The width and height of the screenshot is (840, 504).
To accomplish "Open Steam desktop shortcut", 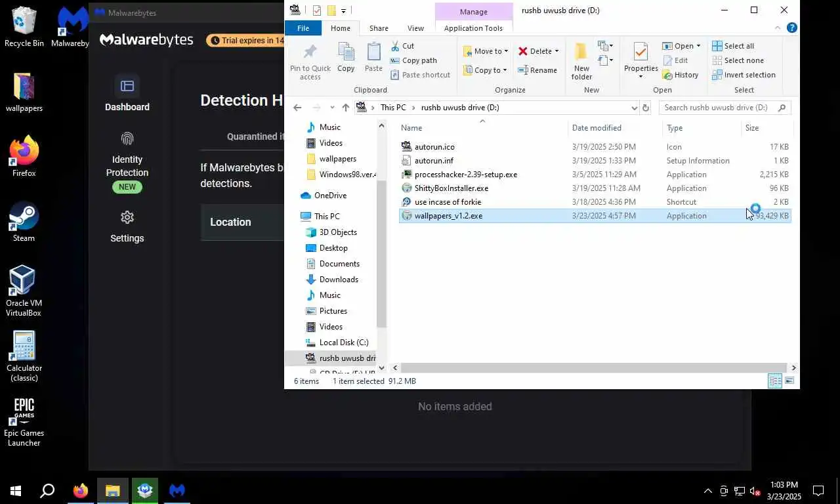I will [24, 222].
